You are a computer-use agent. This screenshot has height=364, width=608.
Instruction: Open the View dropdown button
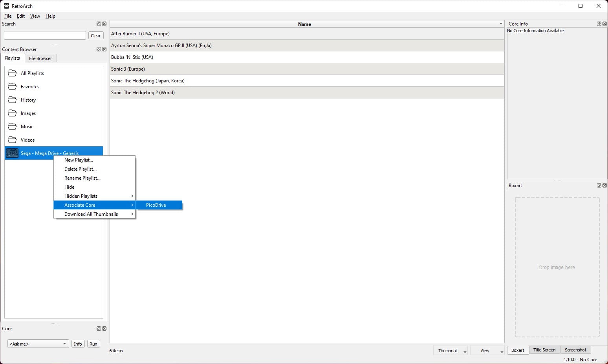coord(487,351)
